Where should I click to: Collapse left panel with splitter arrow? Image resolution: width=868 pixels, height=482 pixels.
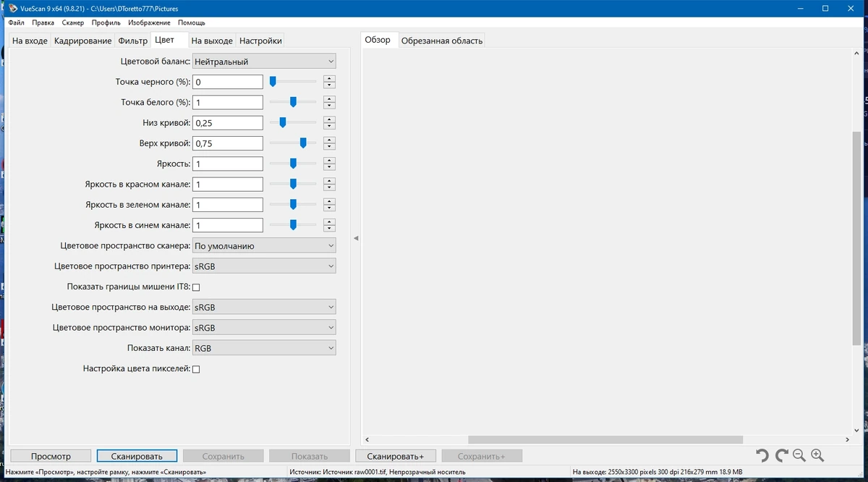[356, 238]
